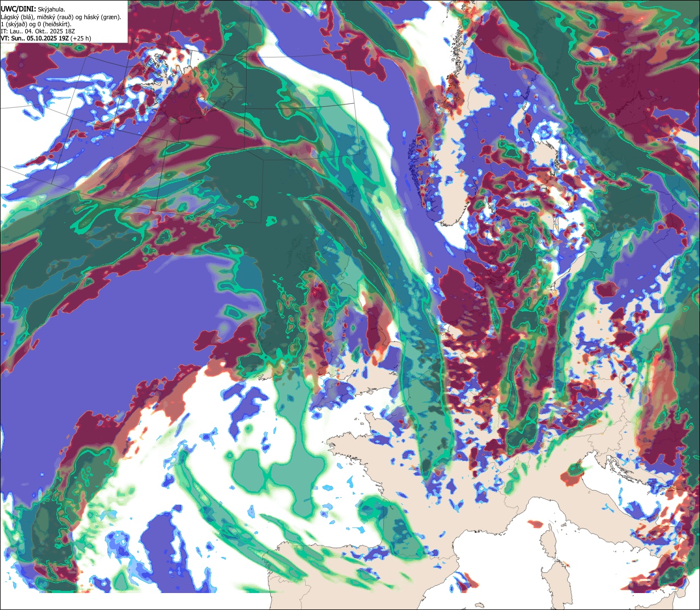This screenshot has height=610, width=700.
Task: Click the legend text 'háský (græn).'
Action: [102, 18]
